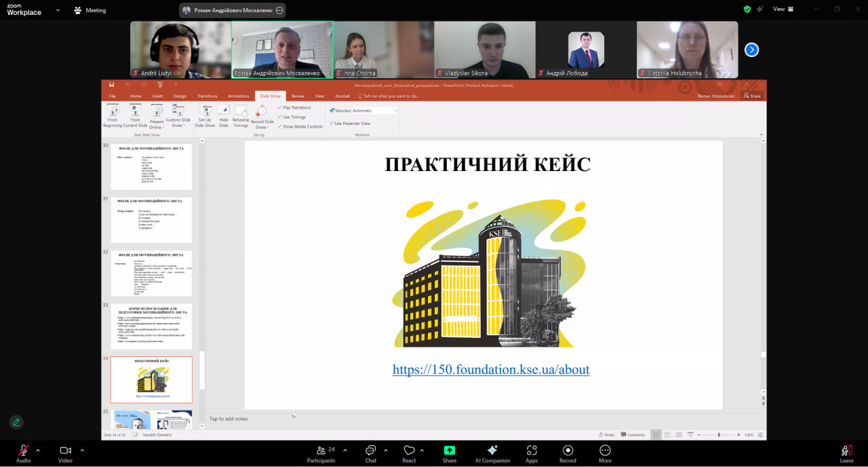The image size is (868, 467).
Task: Expand Video options chevron
Action: click(82, 450)
